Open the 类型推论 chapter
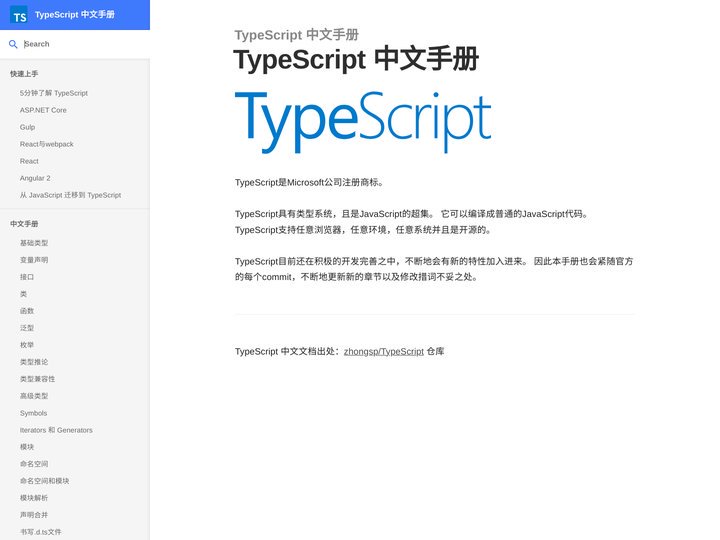 (x=34, y=362)
